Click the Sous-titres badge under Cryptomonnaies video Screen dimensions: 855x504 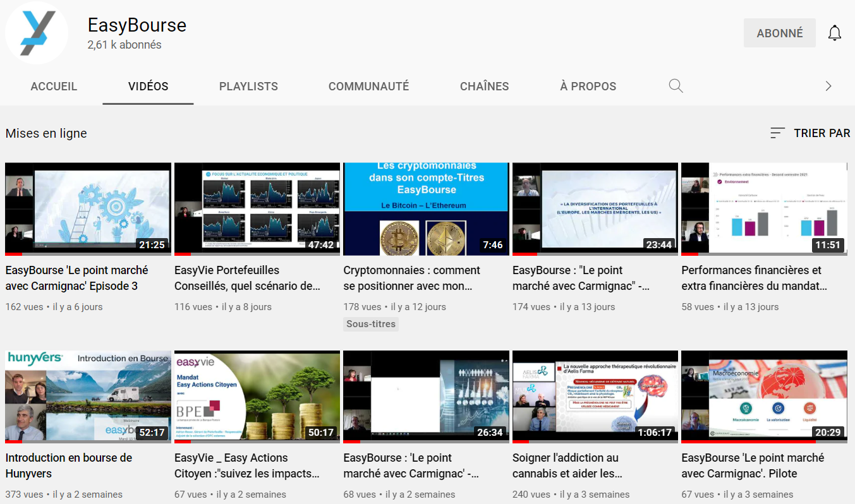[371, 324]
